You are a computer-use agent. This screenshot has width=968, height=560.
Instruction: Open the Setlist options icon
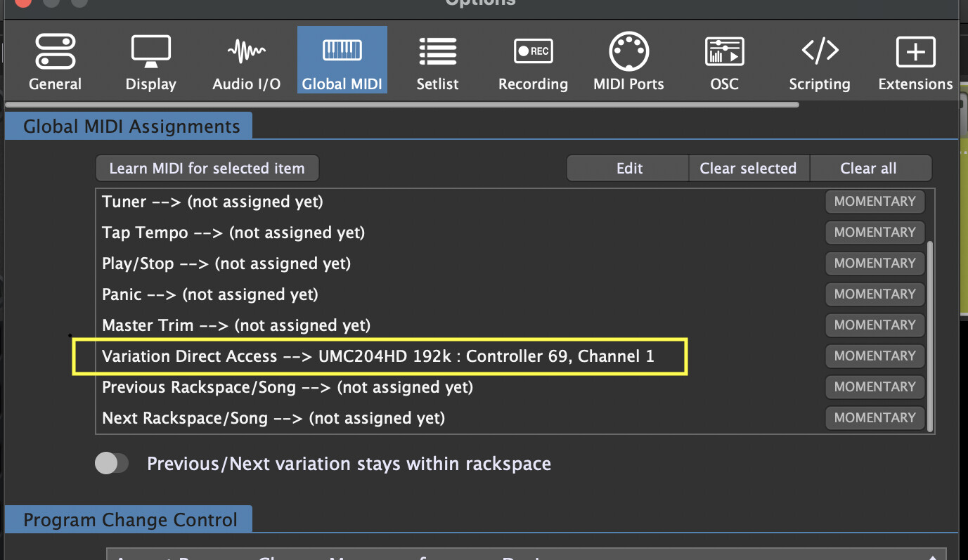click(437, 53)
